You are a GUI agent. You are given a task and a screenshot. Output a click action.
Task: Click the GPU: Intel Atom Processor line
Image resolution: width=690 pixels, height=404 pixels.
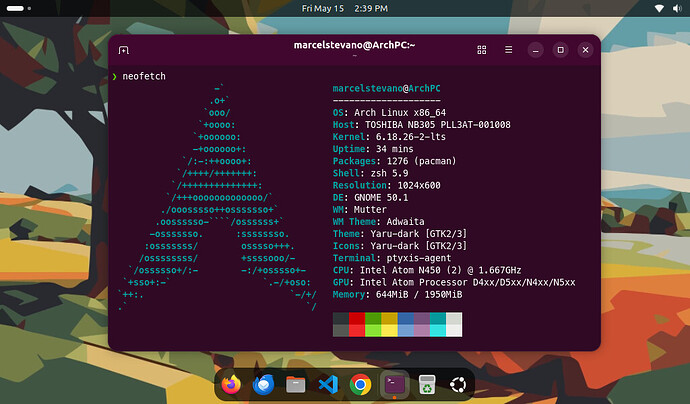(x=454, y=282)
